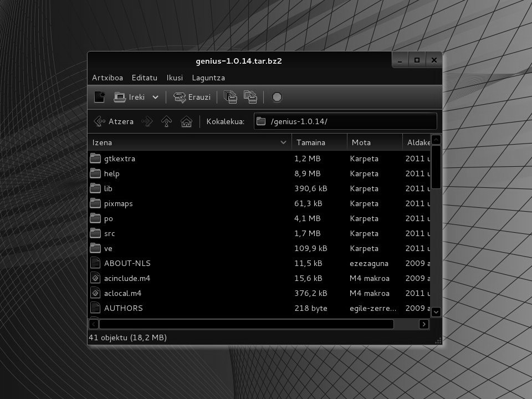Maximize the genius-1.0.14.tar.bz2 window
The width and height of the screenshot is (532, 399).
pyautogui.click(x=417, y=60)
